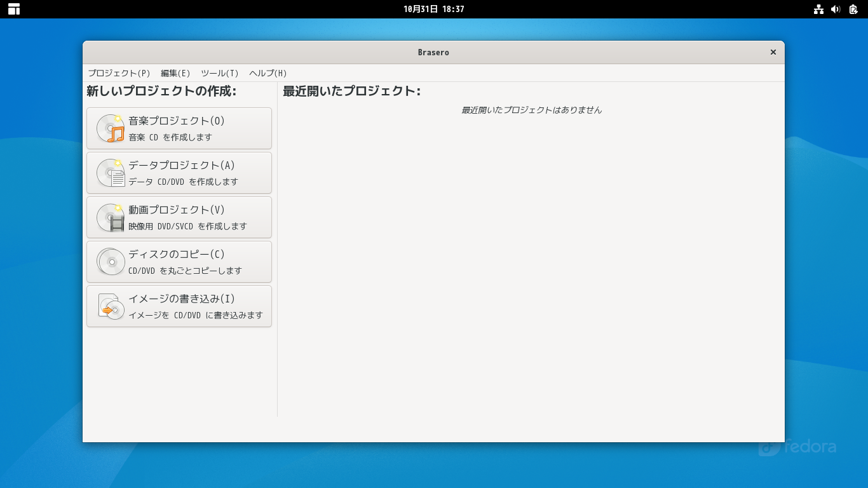Click the 新しいプロジェクトの作成: heading

[x=161, y=91]
